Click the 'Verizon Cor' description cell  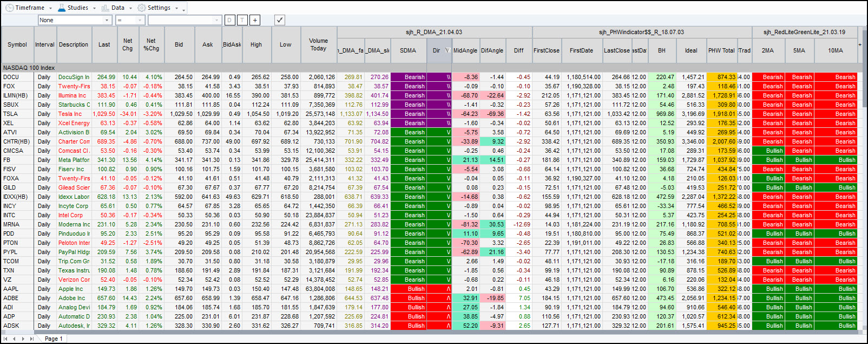coord(74,280)
